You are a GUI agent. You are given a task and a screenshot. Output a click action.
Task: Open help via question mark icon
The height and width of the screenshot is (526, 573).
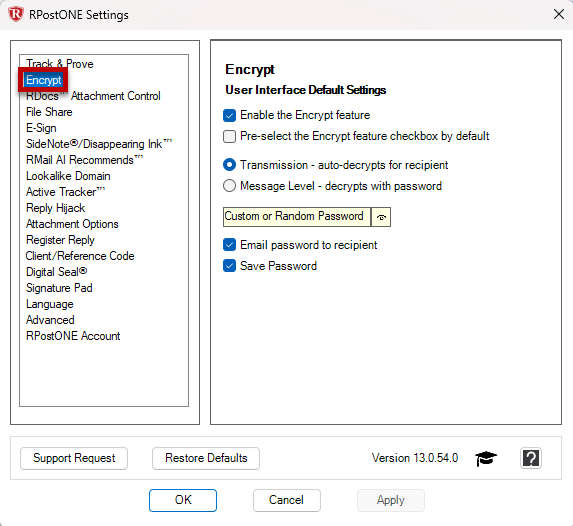pos(531,458)
